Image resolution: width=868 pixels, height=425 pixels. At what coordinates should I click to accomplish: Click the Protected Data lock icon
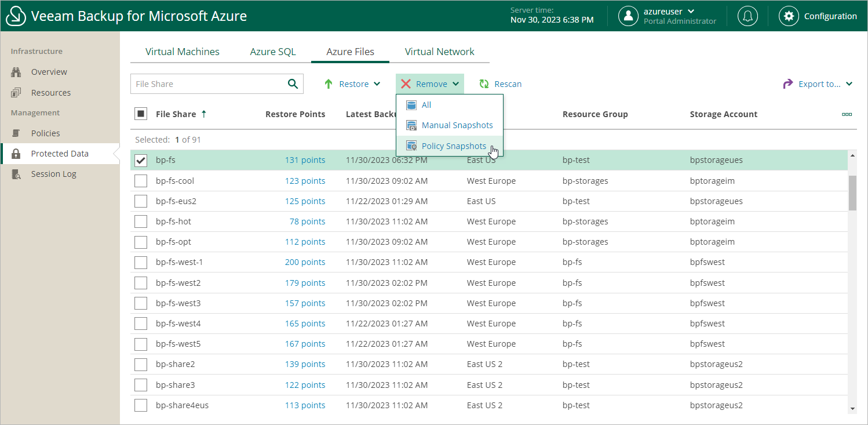[17, 154]
